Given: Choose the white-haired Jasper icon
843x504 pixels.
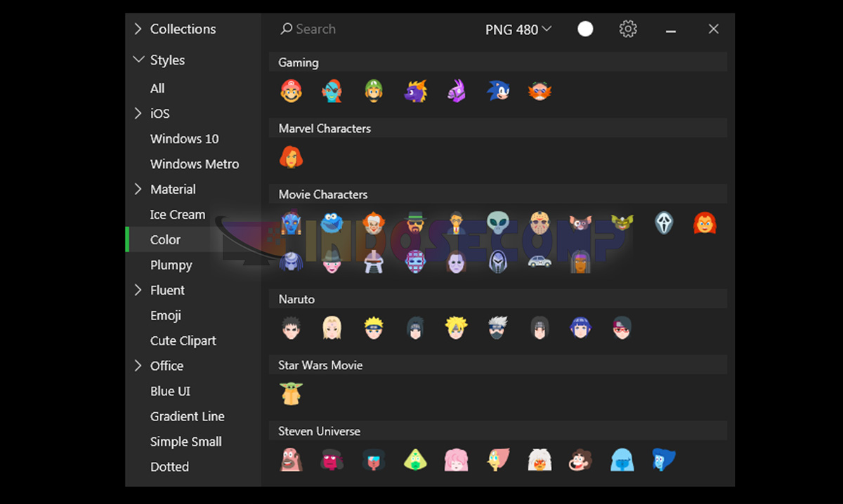Looking at the screenshot, I should tap(540, 460).
